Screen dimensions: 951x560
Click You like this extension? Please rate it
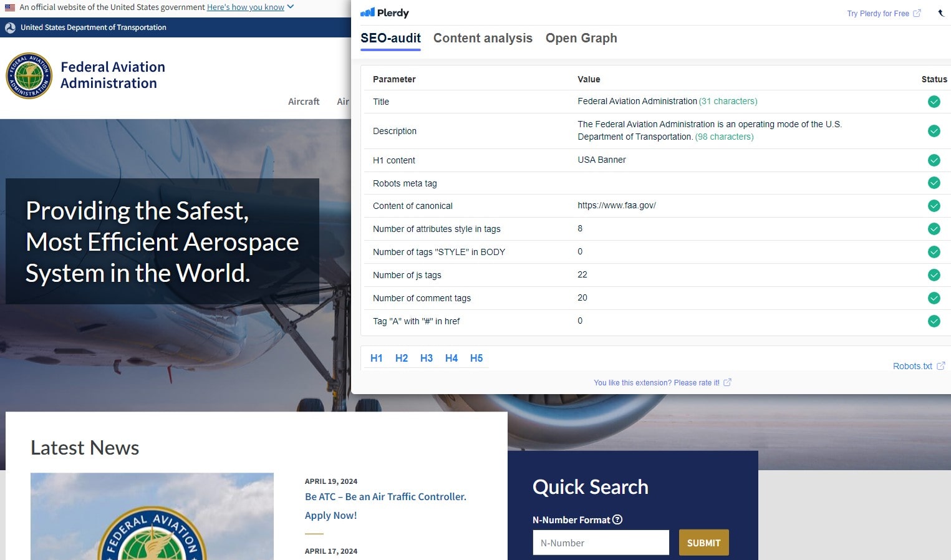[x=657, y=383]
